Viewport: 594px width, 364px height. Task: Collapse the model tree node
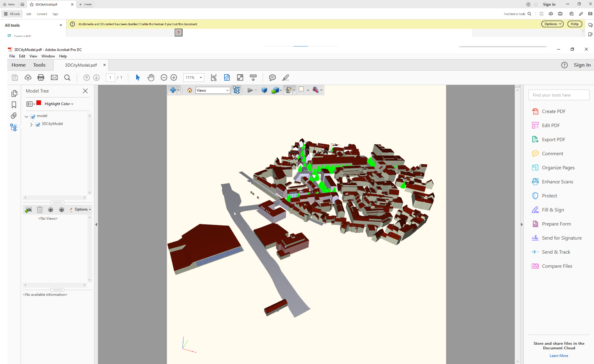coord(26,116)
